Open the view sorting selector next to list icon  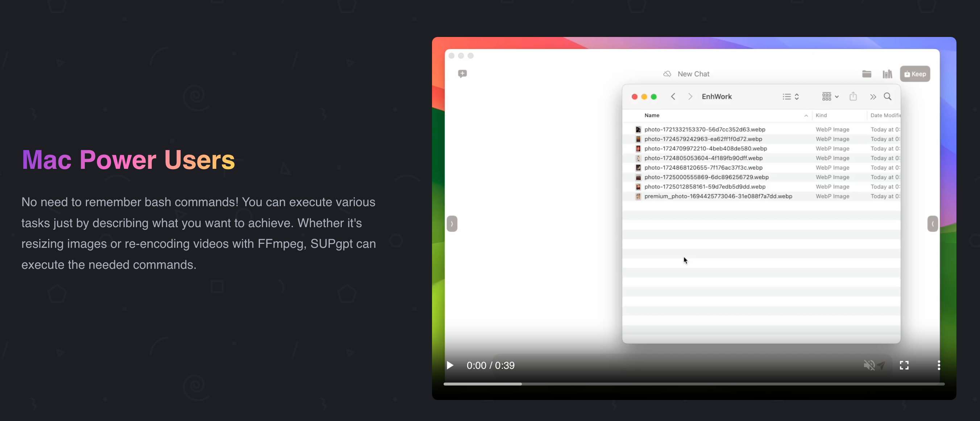[x=797, y=96]
